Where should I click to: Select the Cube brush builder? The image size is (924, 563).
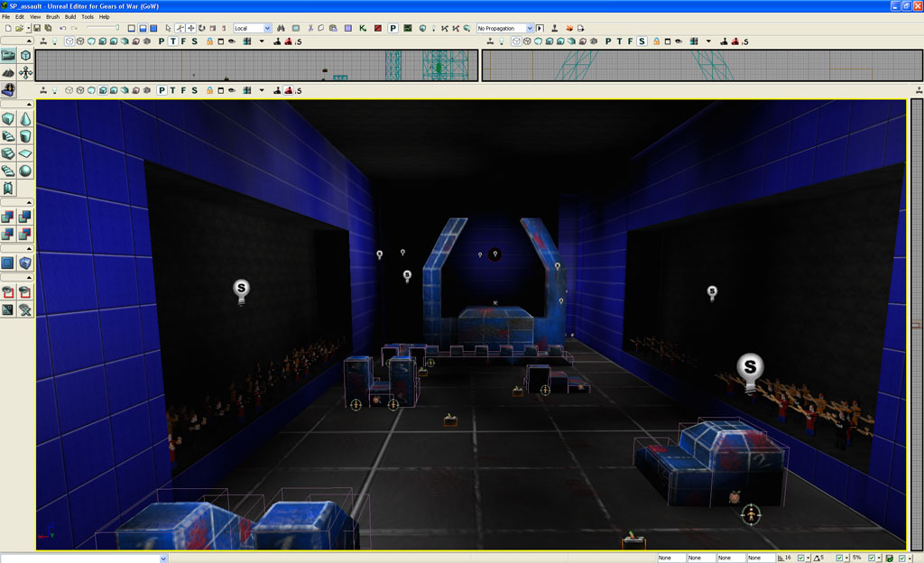click(x=8, y=118)
